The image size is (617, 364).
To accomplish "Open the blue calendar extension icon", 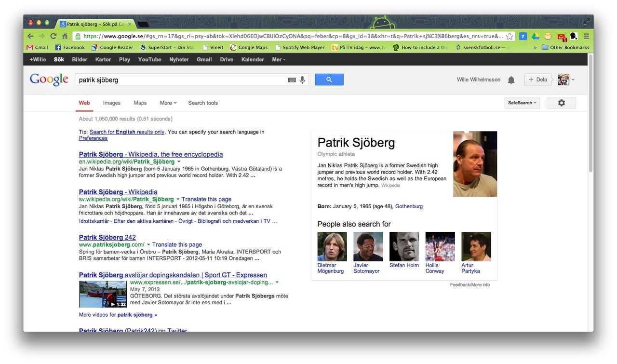I will tap(523, 36).
